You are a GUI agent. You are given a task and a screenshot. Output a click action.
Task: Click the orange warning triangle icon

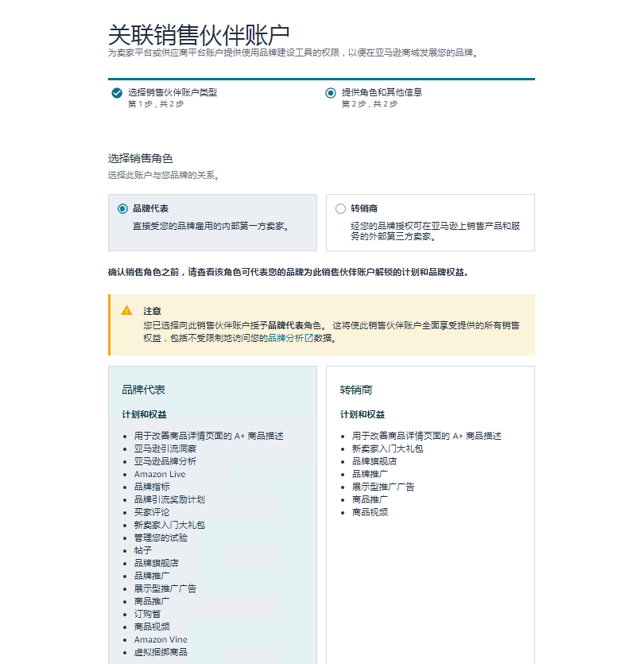pyautogui.click(x=126, y=310)
